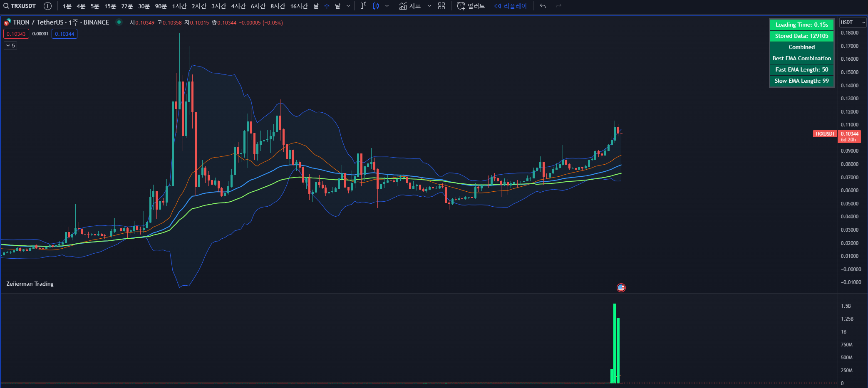Click the tallest green volume bar
The image size is (868, 388).
(615, 343)
